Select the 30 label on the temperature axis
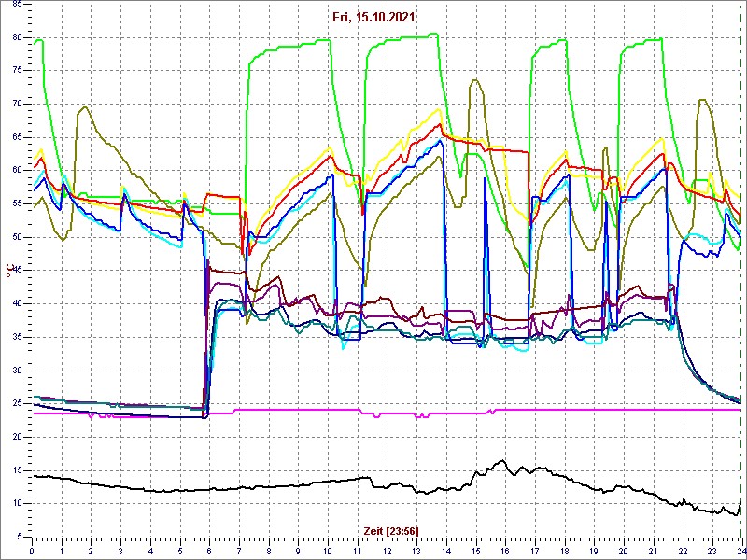This screenshot has height=560, width=747. click(15, 371)
